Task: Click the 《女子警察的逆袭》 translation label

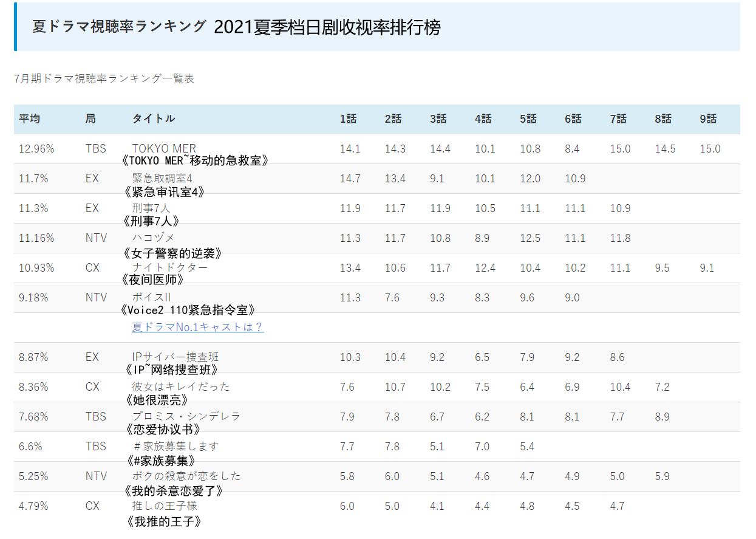Action: pos(172,253)
